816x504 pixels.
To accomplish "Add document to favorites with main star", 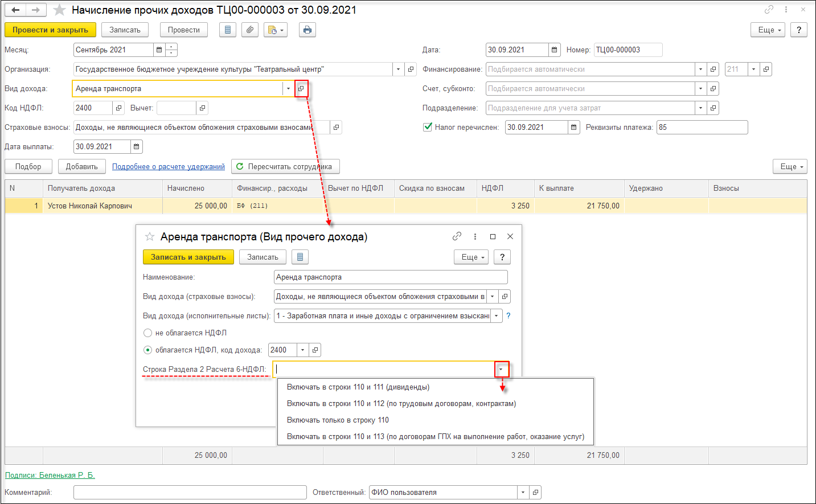I will coord(59,10).
